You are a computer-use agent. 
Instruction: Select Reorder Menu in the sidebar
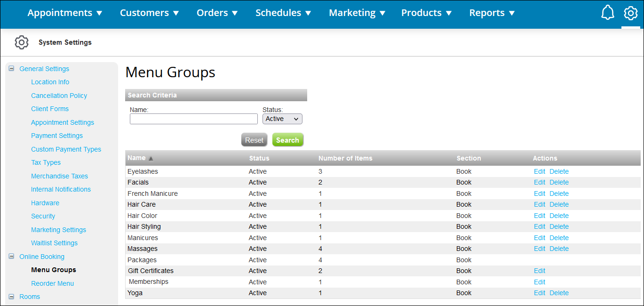52,283
